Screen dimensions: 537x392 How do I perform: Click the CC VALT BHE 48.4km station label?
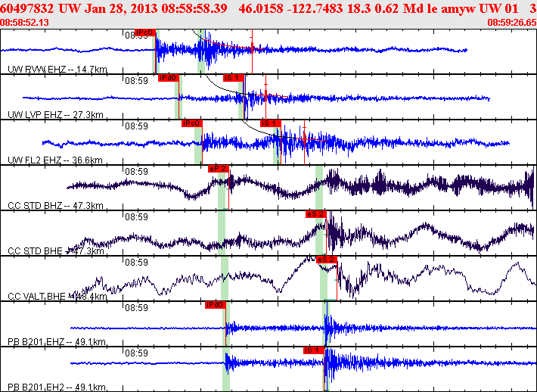click(57, 297)
